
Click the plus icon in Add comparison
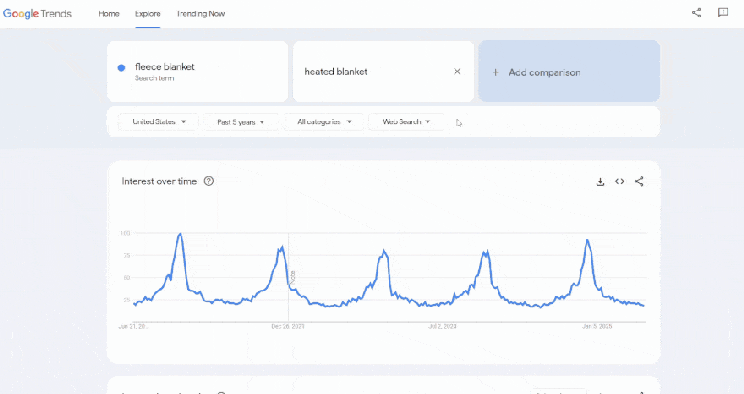pos(495,73)
